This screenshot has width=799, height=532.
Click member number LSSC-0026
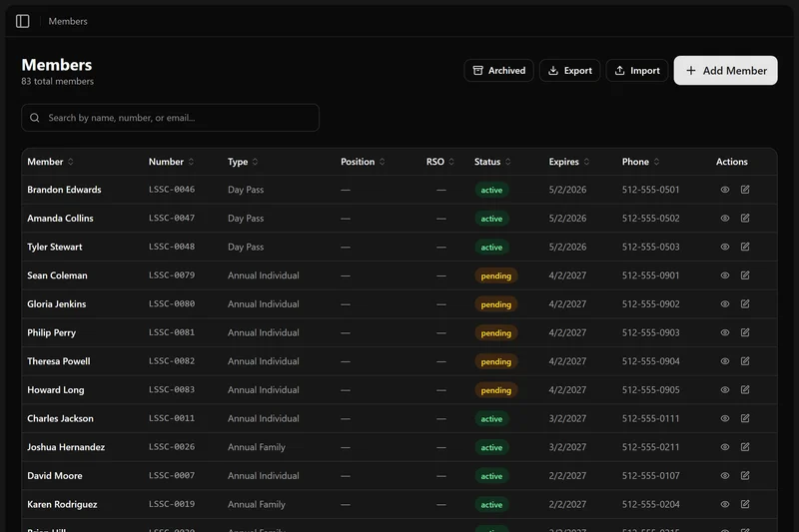pos(172,447)
